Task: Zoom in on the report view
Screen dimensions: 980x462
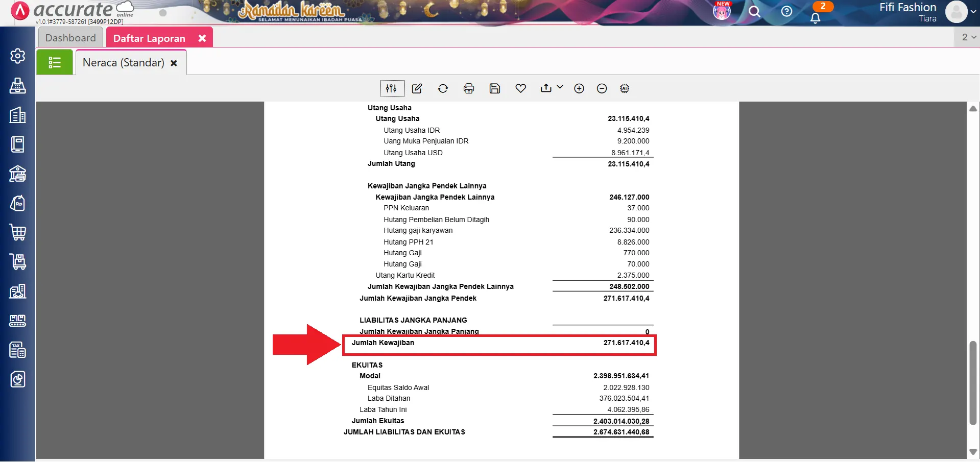Action: click(x=579, y=88)
